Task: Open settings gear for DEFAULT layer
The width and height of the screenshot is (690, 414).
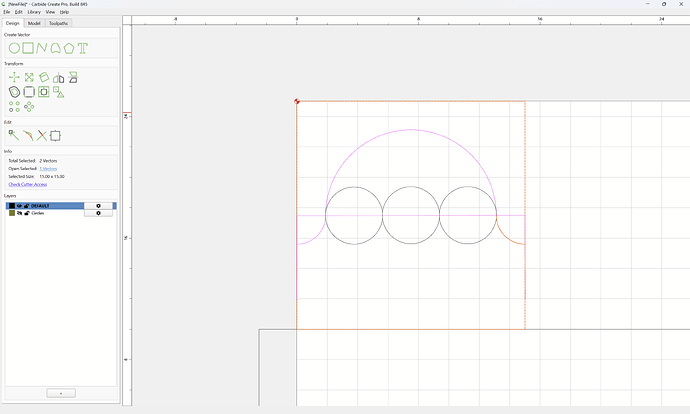Action: (x=98, y=206)
